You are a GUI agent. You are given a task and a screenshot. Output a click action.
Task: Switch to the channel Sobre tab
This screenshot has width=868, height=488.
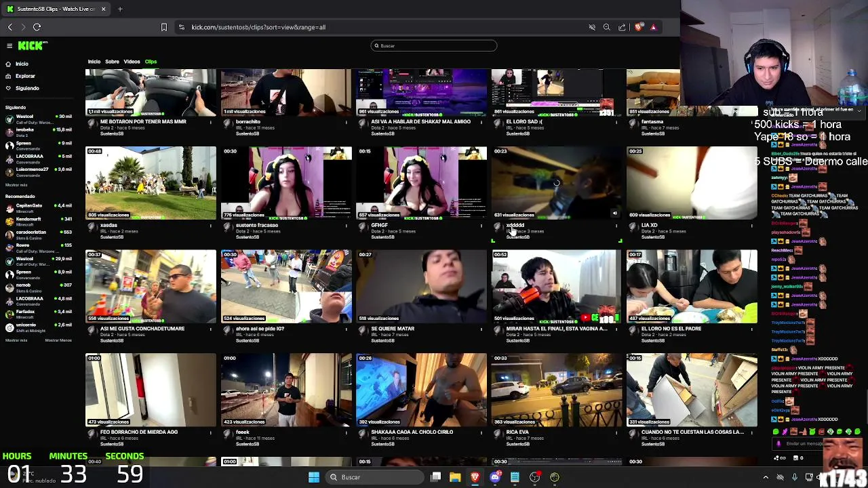click(112, 62)
